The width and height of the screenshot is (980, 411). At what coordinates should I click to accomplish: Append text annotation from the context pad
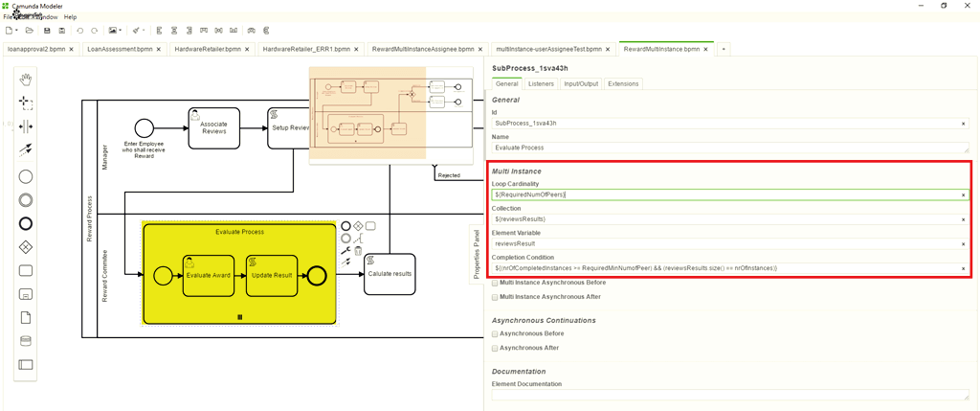358,239
